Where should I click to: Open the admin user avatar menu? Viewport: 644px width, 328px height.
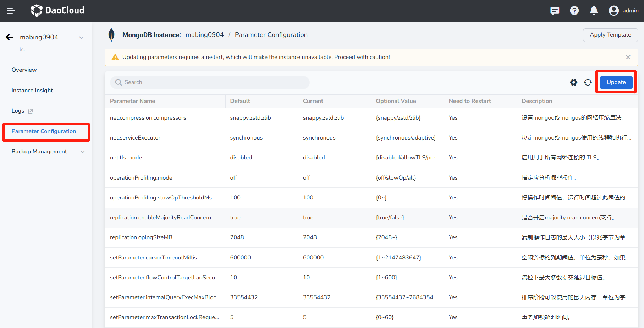613,11
